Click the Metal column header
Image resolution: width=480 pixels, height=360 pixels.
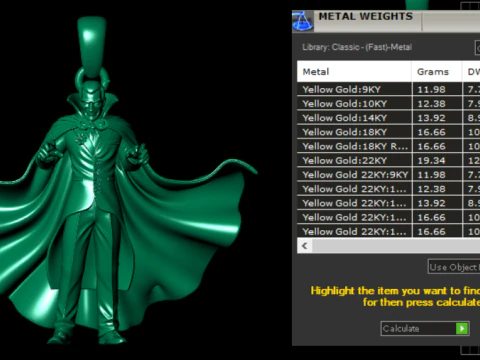click(354, 72)
